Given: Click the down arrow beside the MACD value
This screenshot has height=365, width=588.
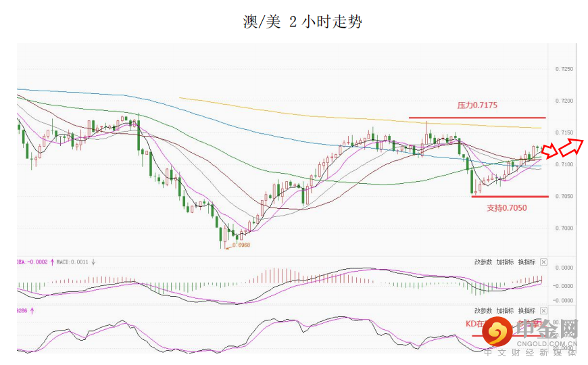Looking at the screenshot, I should pyautogui.click(x=93, y=262).
